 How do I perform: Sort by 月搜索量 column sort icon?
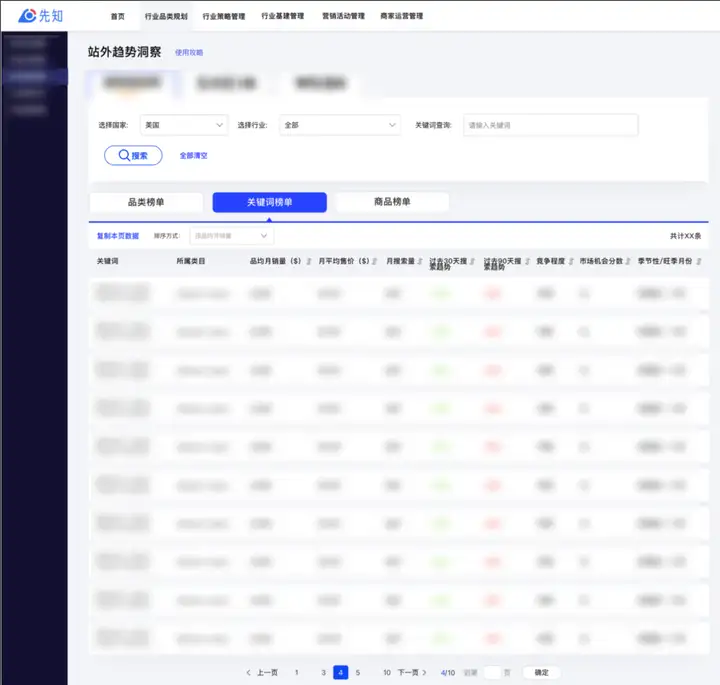coord(420,261)
